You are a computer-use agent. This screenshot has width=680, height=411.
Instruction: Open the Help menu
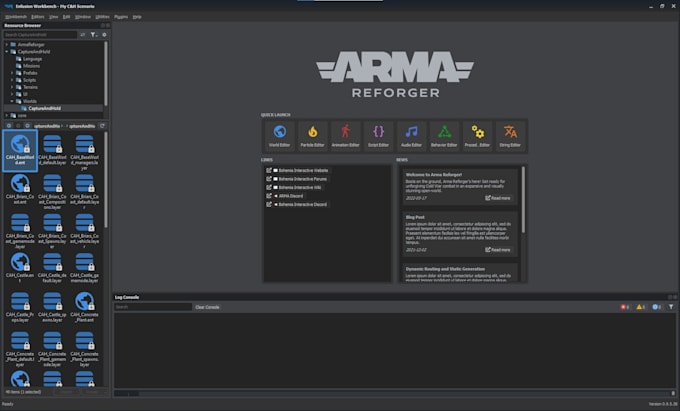point(137,17)
